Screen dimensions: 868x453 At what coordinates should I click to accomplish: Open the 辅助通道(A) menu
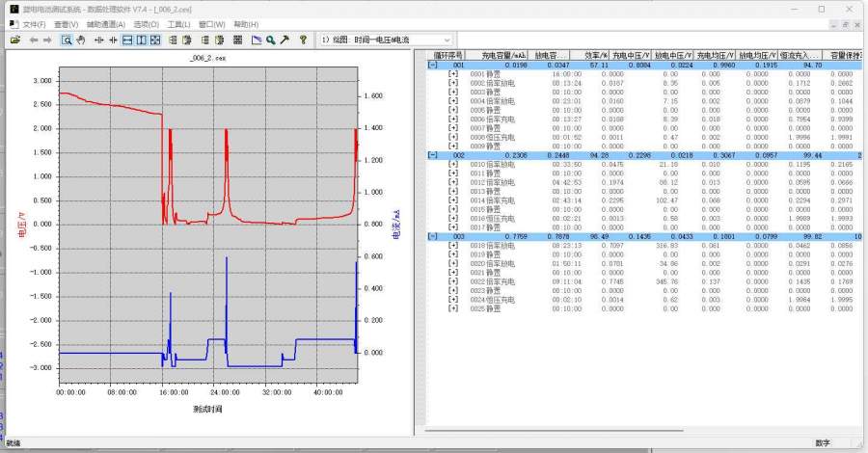click(x=105, y=24)
